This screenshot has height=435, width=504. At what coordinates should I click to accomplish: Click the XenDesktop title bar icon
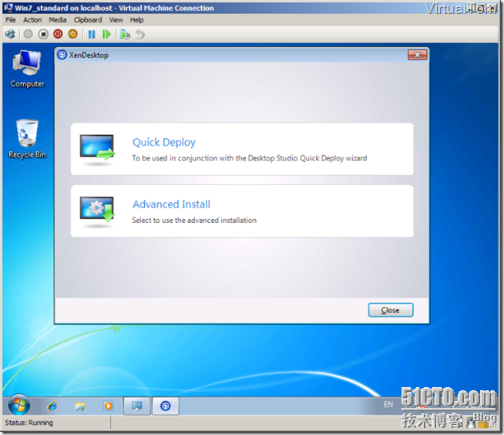(x=62, y=55)
